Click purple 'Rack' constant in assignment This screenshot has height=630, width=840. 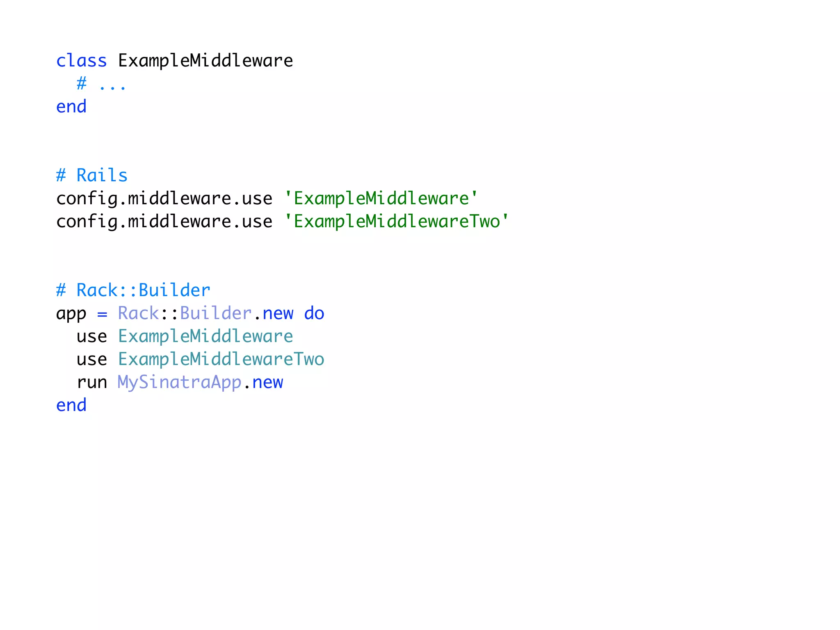tap(138, 313)
